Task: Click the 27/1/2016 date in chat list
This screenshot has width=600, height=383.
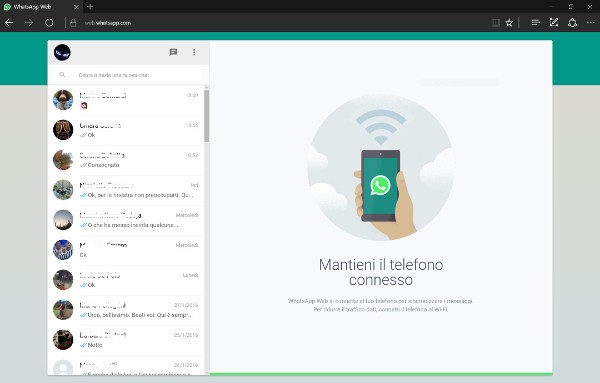Action: 186,305
